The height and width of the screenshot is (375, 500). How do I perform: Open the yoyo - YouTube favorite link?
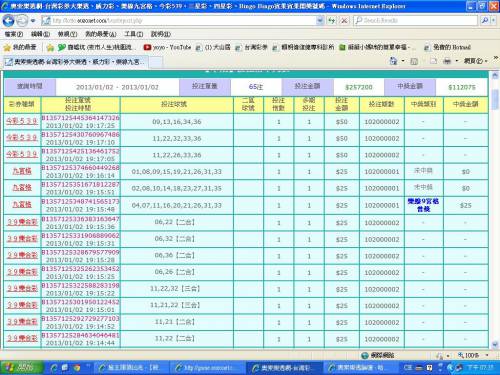pos(167,47)
